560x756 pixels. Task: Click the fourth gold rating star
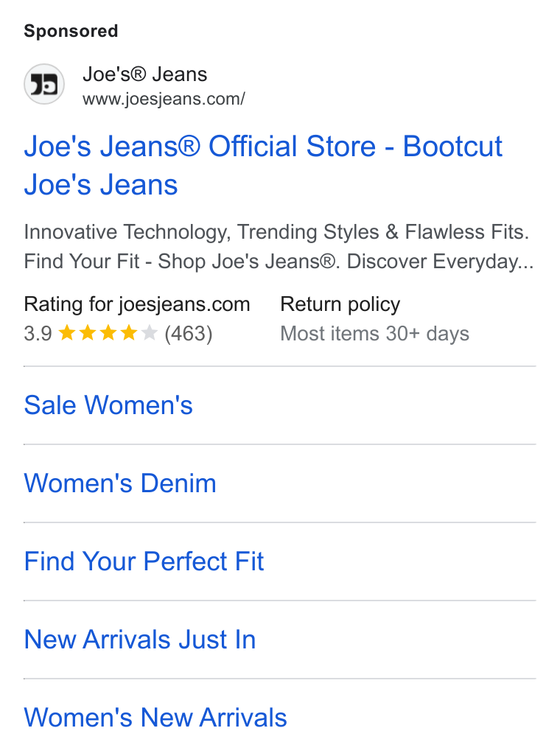(129, 332)
